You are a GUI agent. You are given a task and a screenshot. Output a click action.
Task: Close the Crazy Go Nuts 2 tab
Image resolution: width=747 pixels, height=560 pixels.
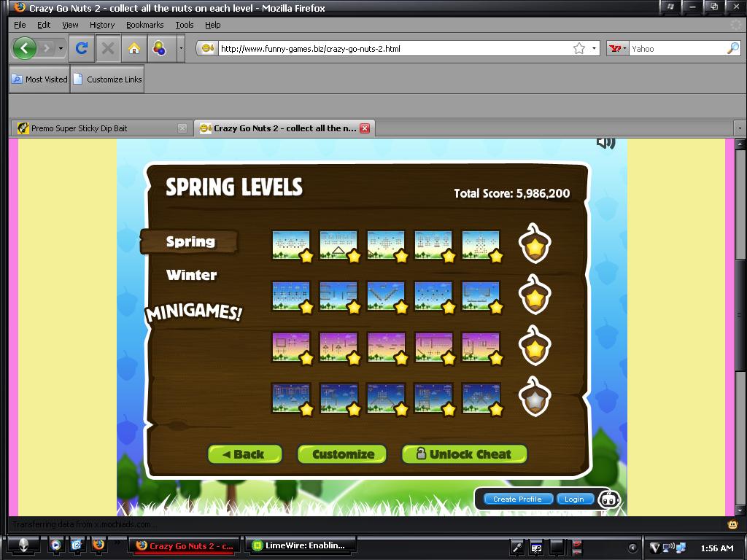(365, 128)
